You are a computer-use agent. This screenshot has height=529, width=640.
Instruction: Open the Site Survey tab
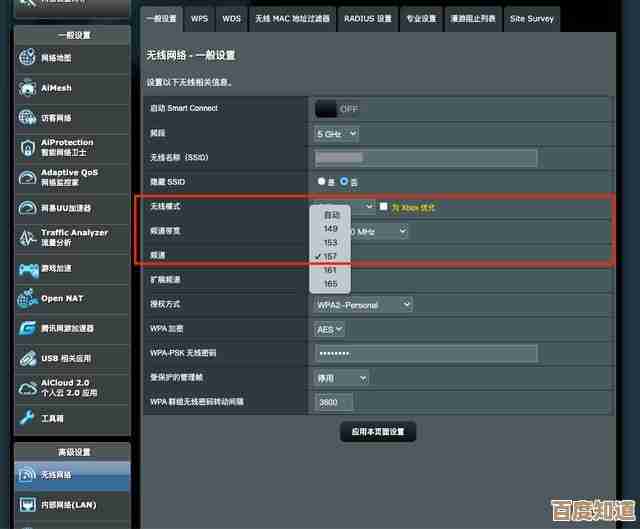tap(531, 18)
